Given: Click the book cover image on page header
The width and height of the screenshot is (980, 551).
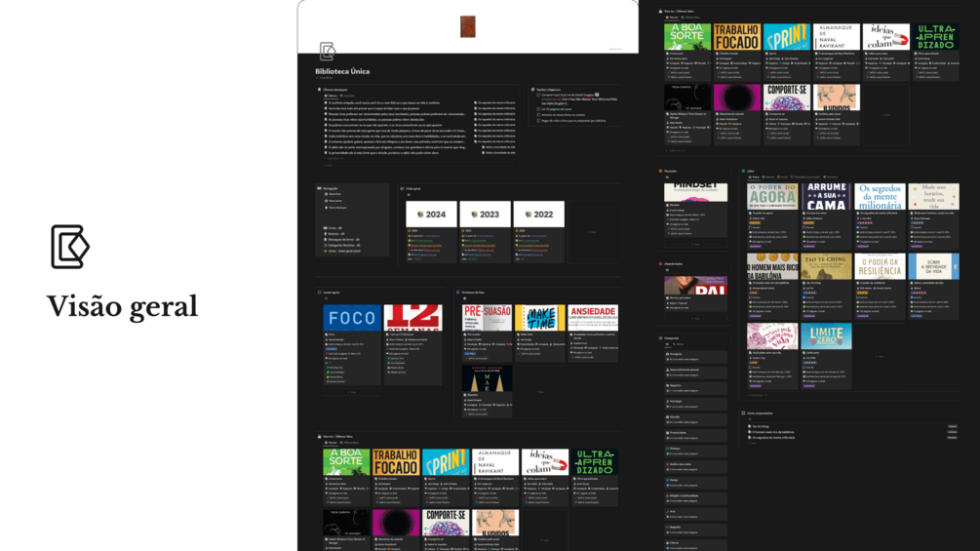Looking at the screenshot, I should pos(467,26).
